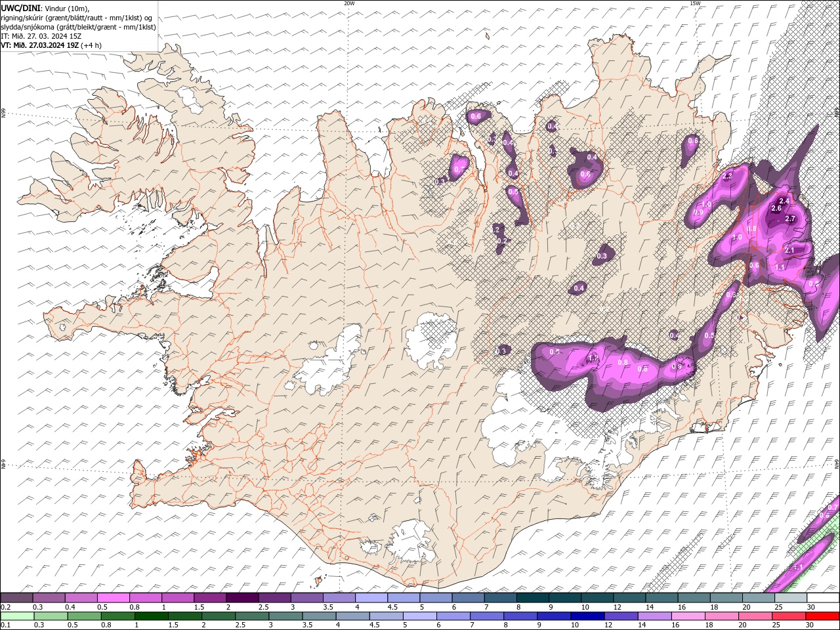Pick lower legend dark green swatch between 1 and 1.5
The width and height of the screenshot is (840, 630).
point(151,616)
